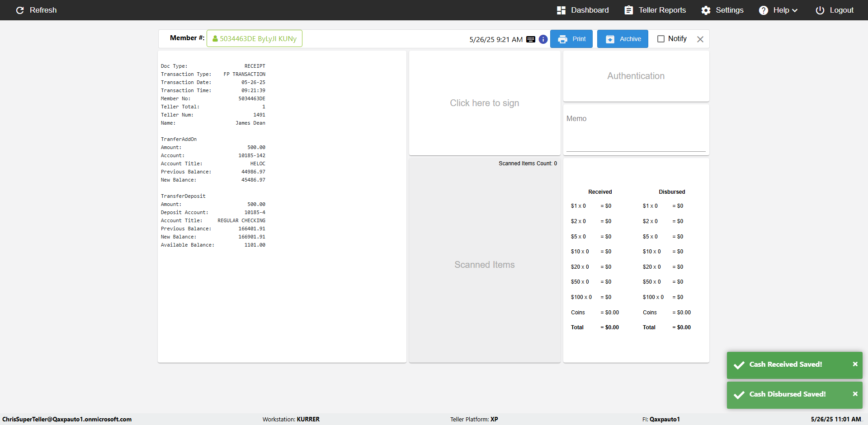Click Received Coins row
The width and height of the screenshot is (868, 425).
[595, 313]
